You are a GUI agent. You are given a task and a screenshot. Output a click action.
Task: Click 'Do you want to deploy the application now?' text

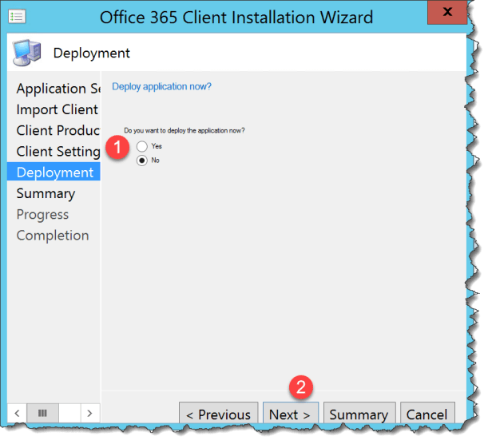184,130
